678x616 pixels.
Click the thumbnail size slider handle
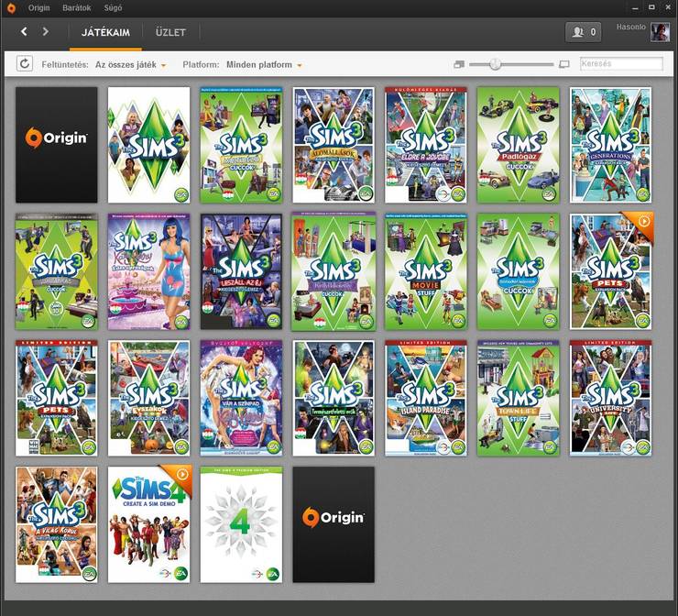pos(495,64)
